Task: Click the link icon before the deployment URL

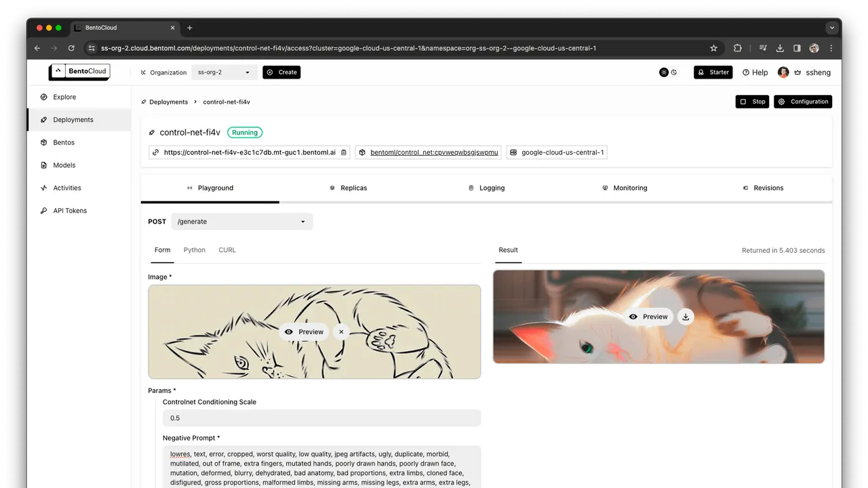Action: point(157,152)
